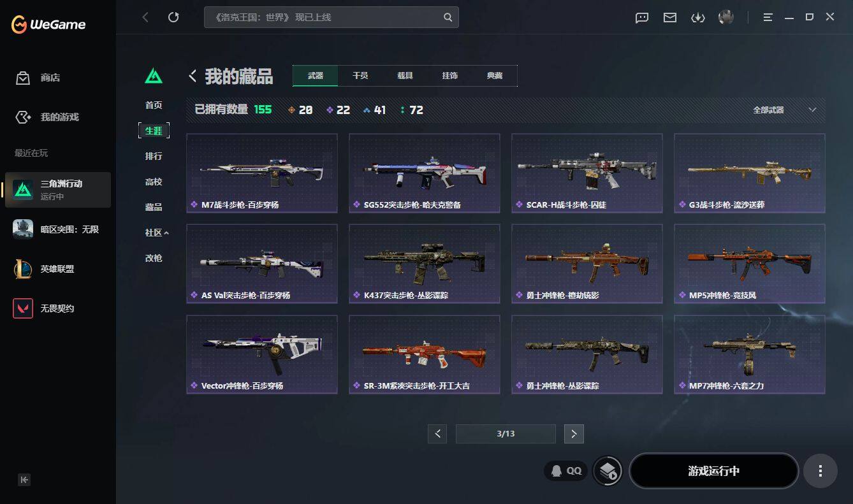This screenshot has height=504, width=853.
Task: Collapse the sidebar with bottom-left arrow icon
Action: tap(24, 480)
